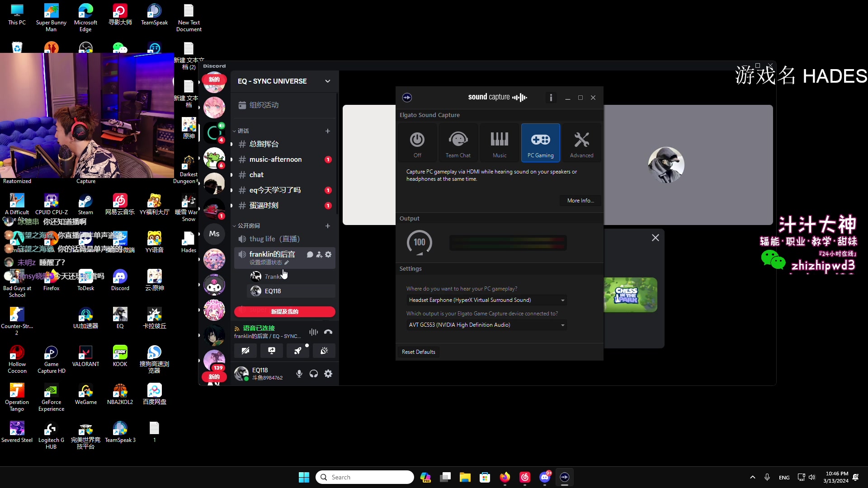Start an activity with rocket icon
The height and width of the screenshot is (488, 868).
click(x=298, y=351)
